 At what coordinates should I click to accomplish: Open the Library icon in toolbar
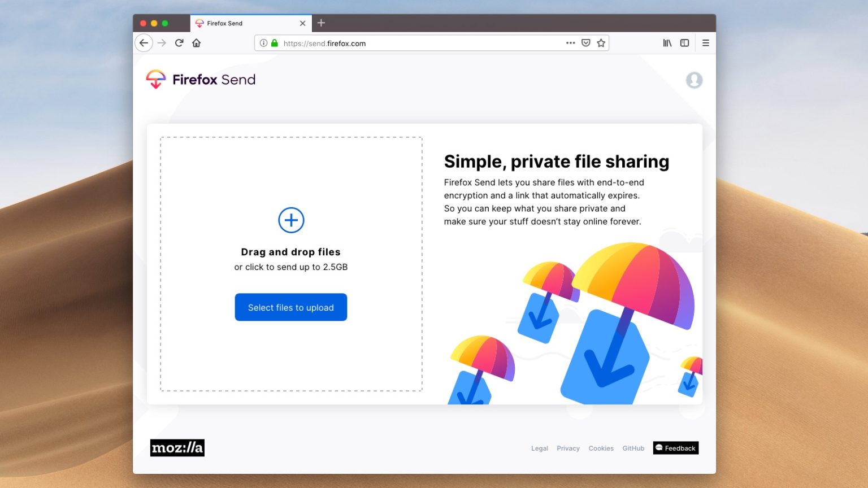click(x=667, y=43)
